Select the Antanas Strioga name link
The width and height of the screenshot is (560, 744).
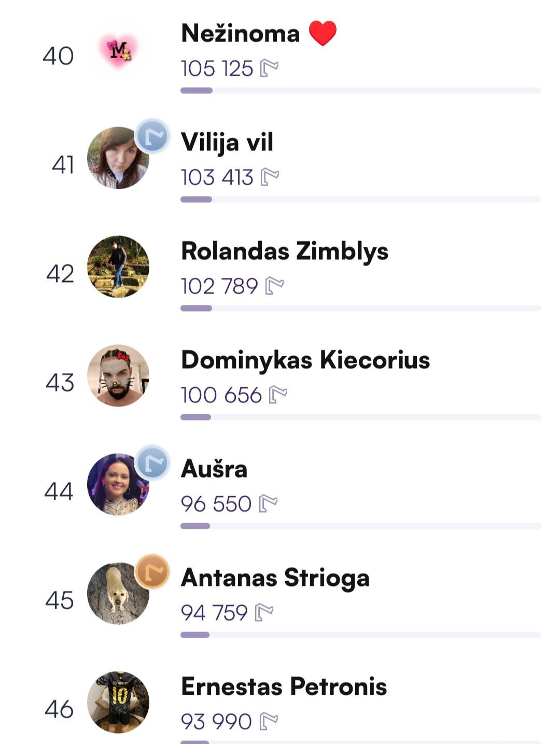pyautogui.click(x=275, y=578)
